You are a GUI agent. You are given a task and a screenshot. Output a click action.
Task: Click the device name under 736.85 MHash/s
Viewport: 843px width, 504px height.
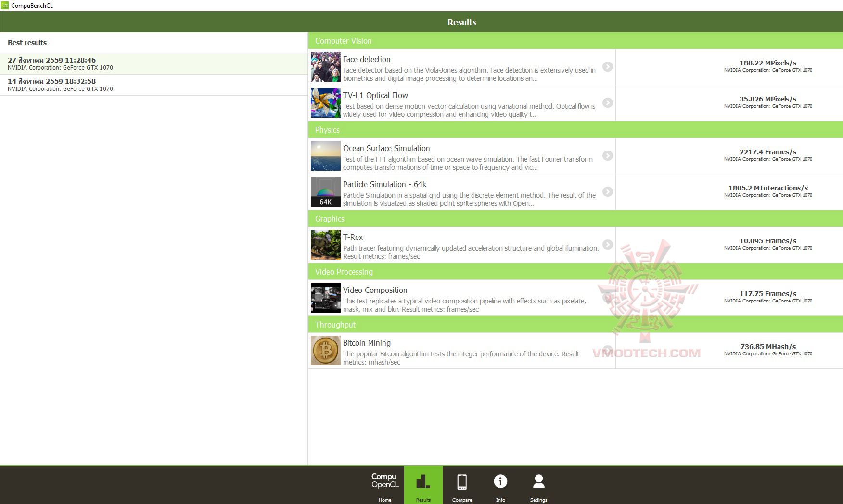(768, 354)
